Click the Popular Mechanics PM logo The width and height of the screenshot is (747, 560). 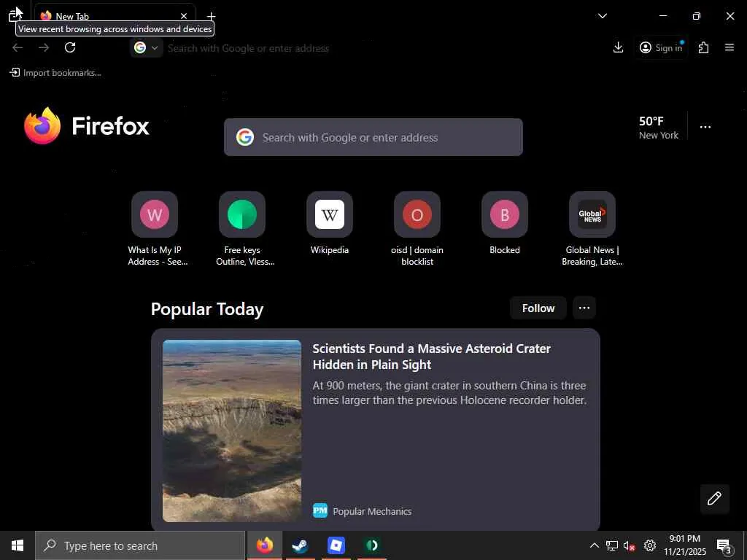[x=320, y=510]
